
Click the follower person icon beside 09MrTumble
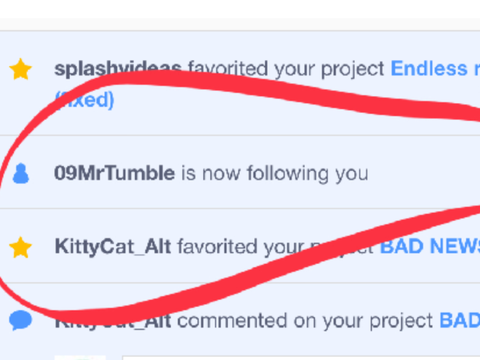click(x=21, y=173)
